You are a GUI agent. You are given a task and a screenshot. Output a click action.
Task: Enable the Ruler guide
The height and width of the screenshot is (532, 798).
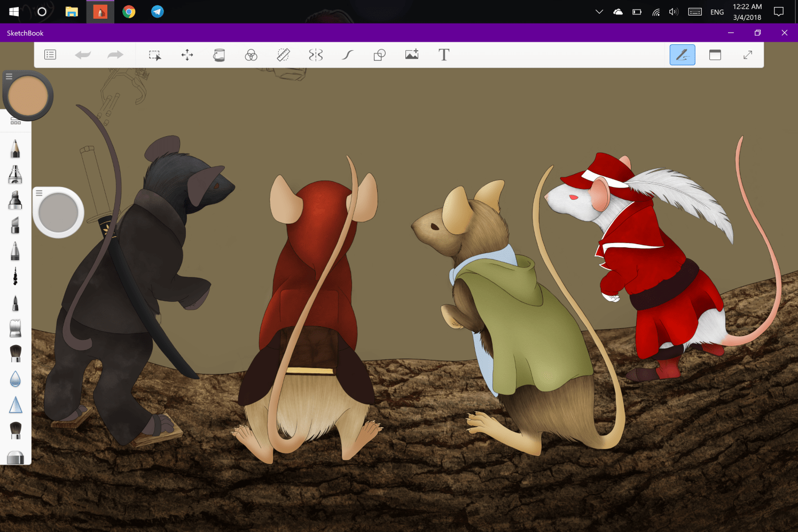pyautogui.click(x=284, y=55)
